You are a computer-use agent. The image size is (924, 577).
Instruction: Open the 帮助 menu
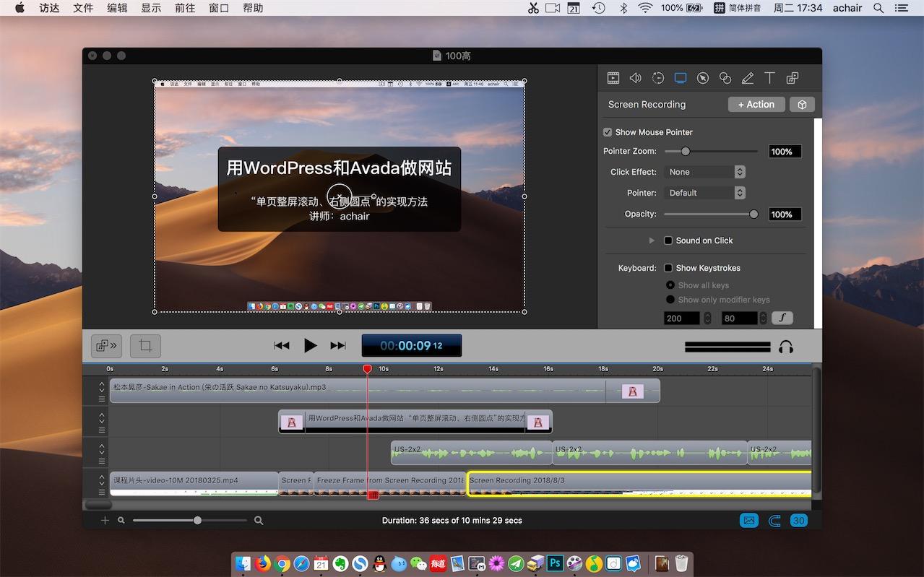click(253, 8)
